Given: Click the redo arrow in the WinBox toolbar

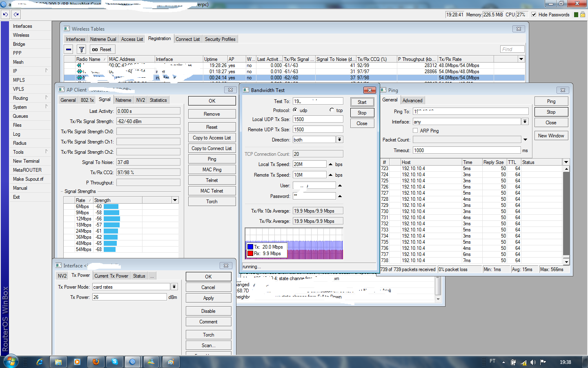Looking at the screenshot, I should (16, 14).
